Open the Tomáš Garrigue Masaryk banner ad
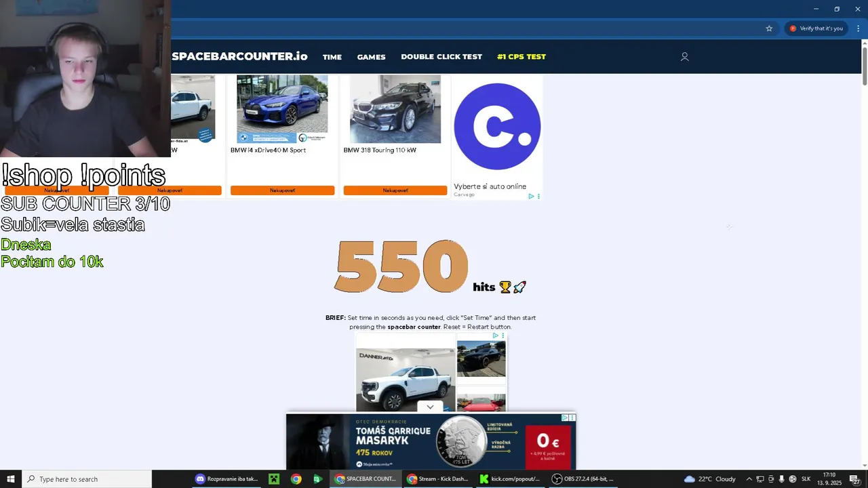Screen dimensions: 868x488 coord(431,441)
